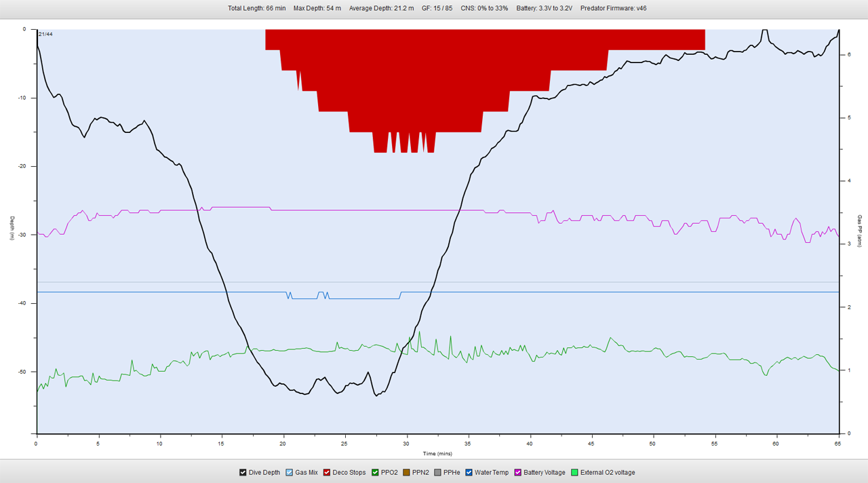Hide Deco Stops using its checkbox

[327, 473]
